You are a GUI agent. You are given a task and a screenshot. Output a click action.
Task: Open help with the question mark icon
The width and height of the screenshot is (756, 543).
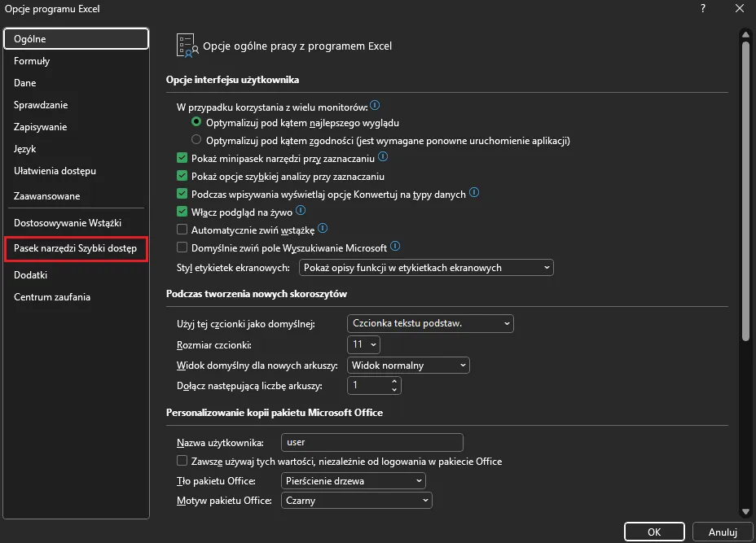(x=703, y=9)
